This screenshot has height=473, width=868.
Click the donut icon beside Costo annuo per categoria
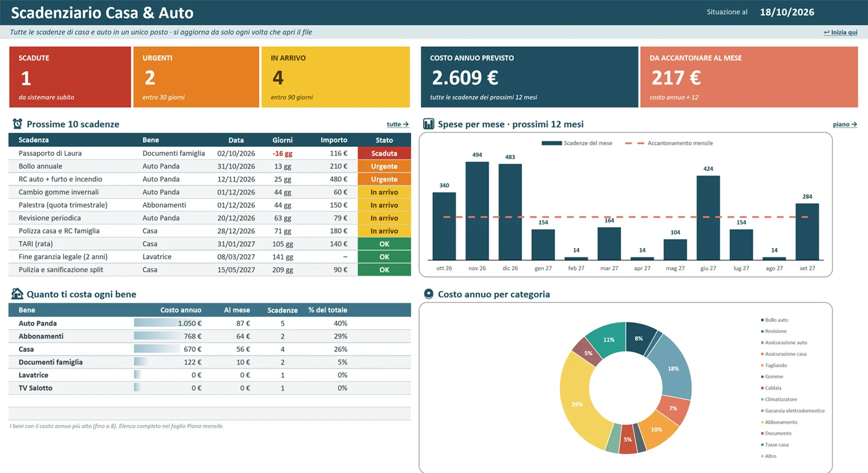tap(429, 294)
